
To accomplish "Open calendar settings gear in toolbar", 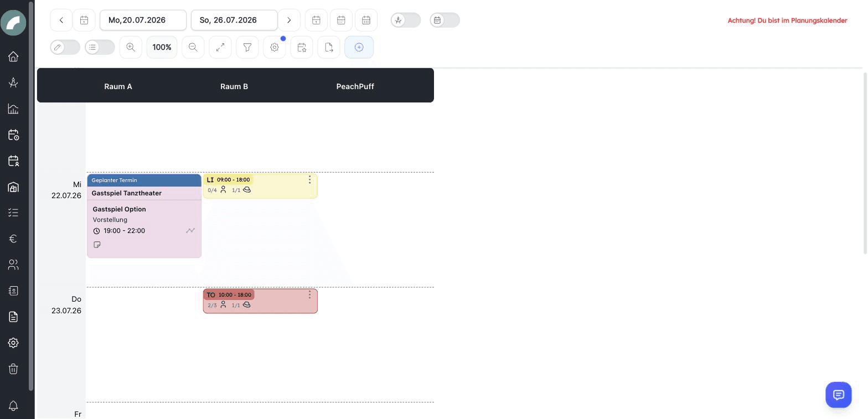I will point(275,47).
